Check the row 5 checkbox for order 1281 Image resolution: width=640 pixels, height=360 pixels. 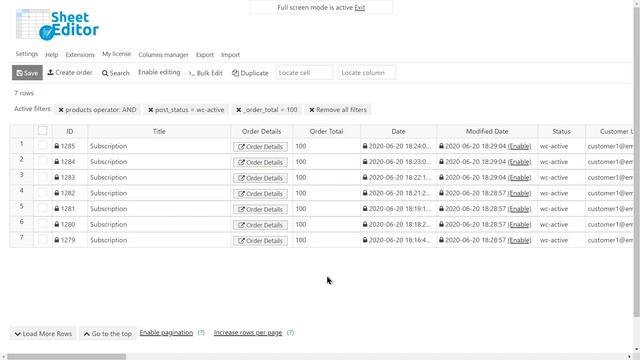pyautogui.click(x=42, y=208)
